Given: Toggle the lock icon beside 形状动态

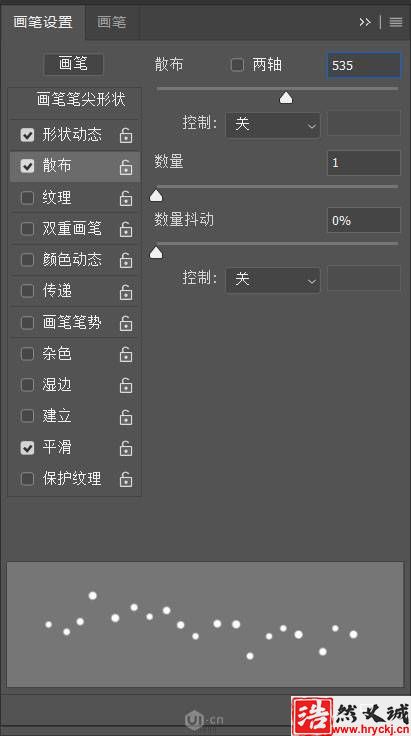Looking at the screenshot, I should pyautogui.click(x=125, y=136).
